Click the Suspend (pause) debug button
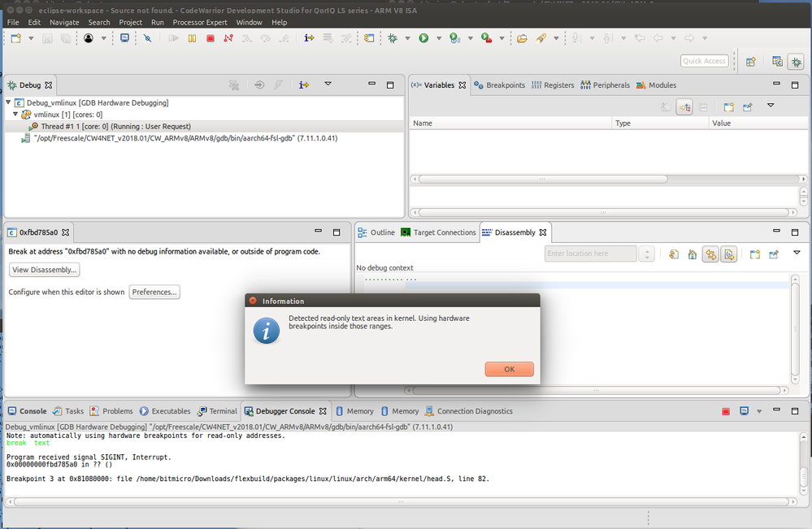The width and height of the screenshot is (812, 529). 192,38
